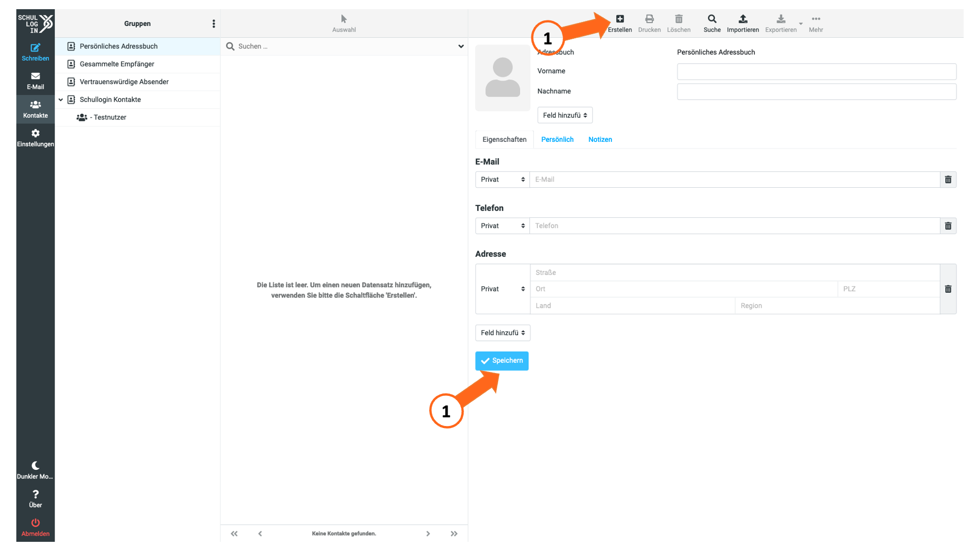Expand the search options chevron
This screenshot has width=980, height=551.
pyautogui.click(x=461, y=46)
